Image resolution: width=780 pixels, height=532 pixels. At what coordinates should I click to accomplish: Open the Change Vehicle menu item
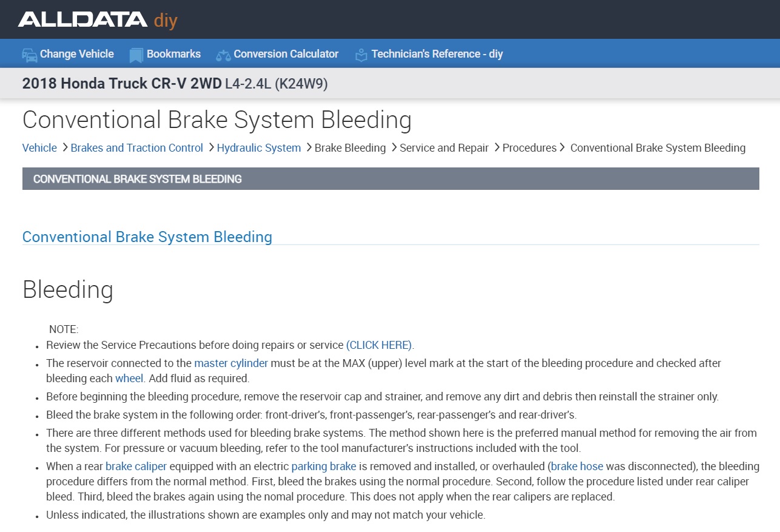(x=76, y=54)
